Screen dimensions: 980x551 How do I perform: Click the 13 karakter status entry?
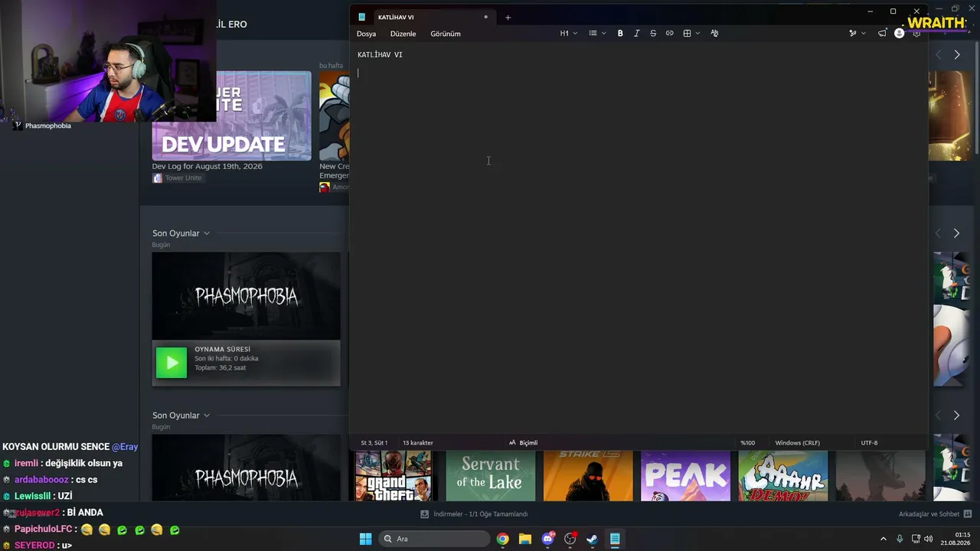click(418, 442)
